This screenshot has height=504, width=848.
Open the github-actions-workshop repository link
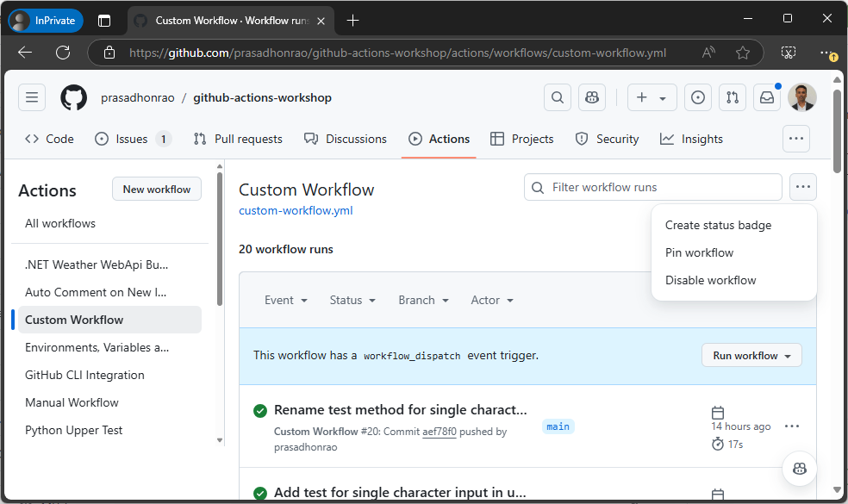click(262, 98)
